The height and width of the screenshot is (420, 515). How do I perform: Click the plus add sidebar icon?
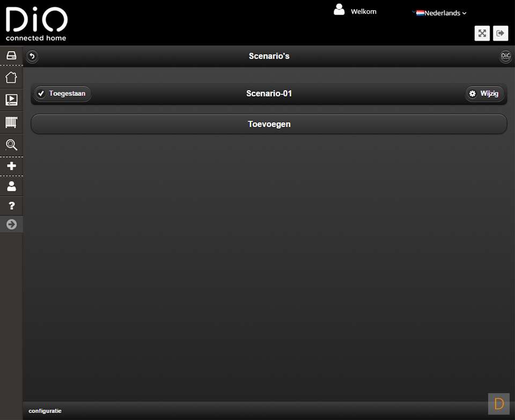[11, 166]
